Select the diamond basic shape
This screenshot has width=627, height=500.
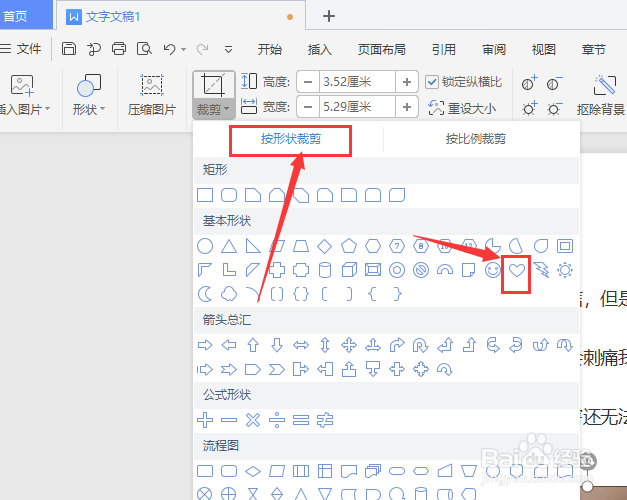pos(325,246)
